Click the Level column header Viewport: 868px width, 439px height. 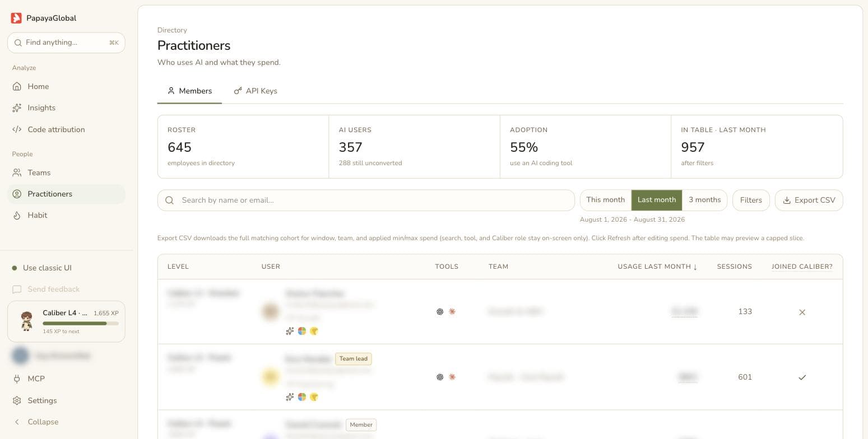coord(178,267)
